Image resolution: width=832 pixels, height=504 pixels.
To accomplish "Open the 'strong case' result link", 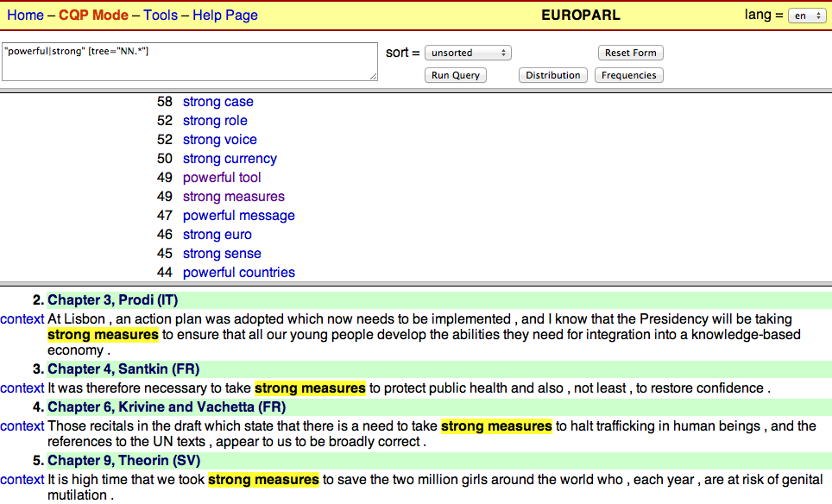I will pyautogui.click(x=218, y=102).
